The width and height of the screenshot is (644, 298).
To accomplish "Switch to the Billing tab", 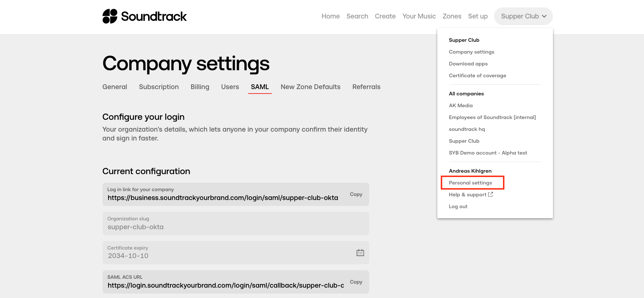I will click(200, 87).
